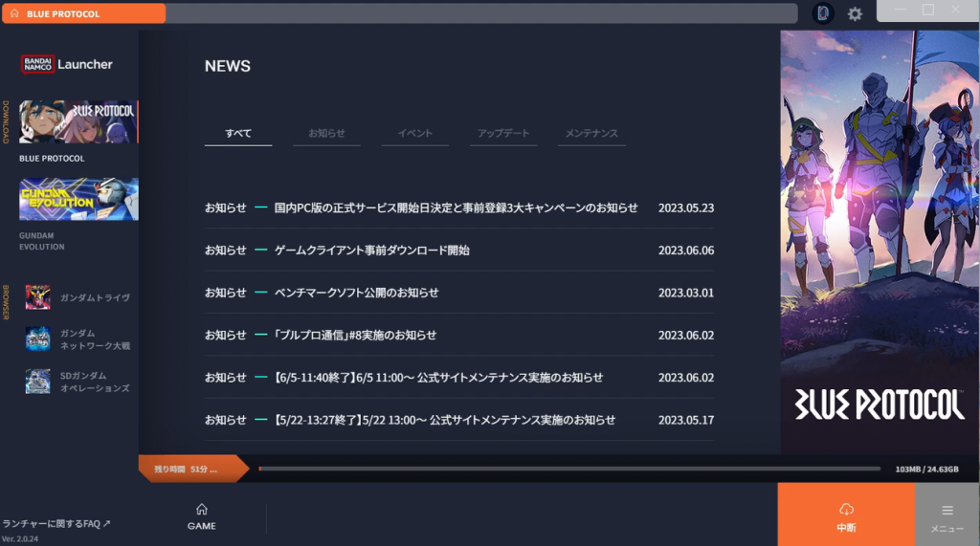Minimize the launcher window
Screen dimensions: 980x546
901,10
